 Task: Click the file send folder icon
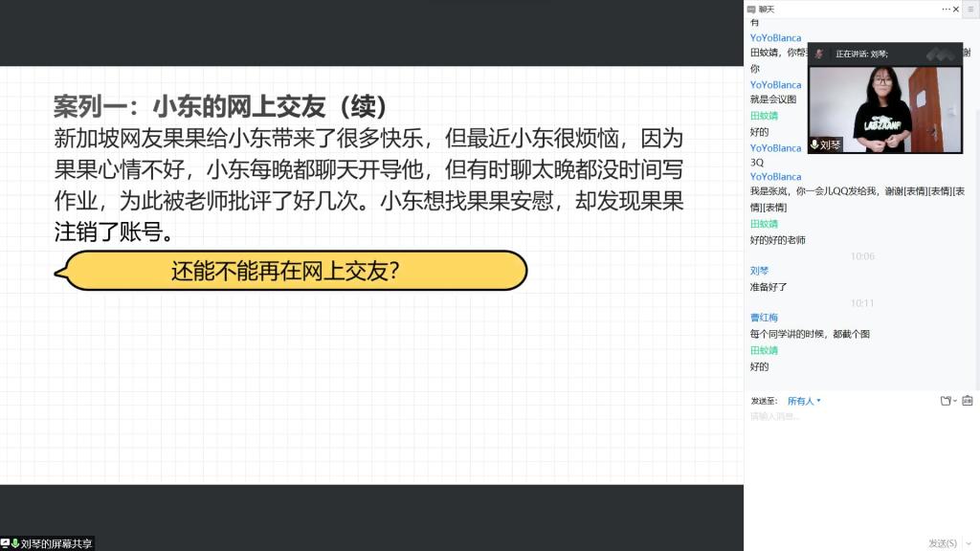pyautogui.click(x=945, y=401)
